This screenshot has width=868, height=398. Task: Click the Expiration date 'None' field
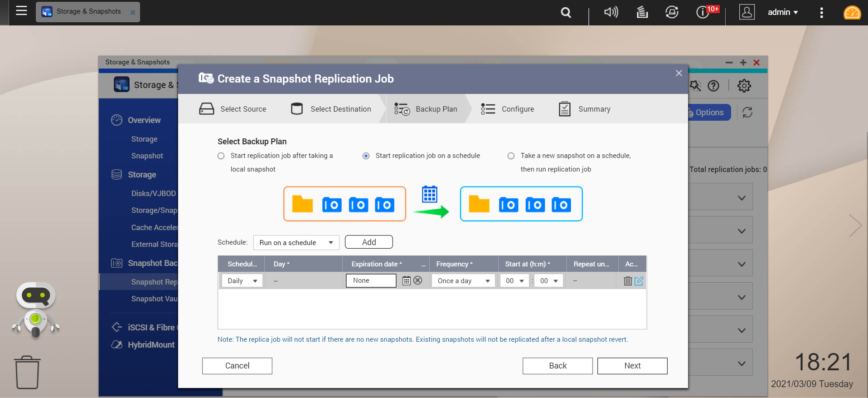(x=371, y=281)
